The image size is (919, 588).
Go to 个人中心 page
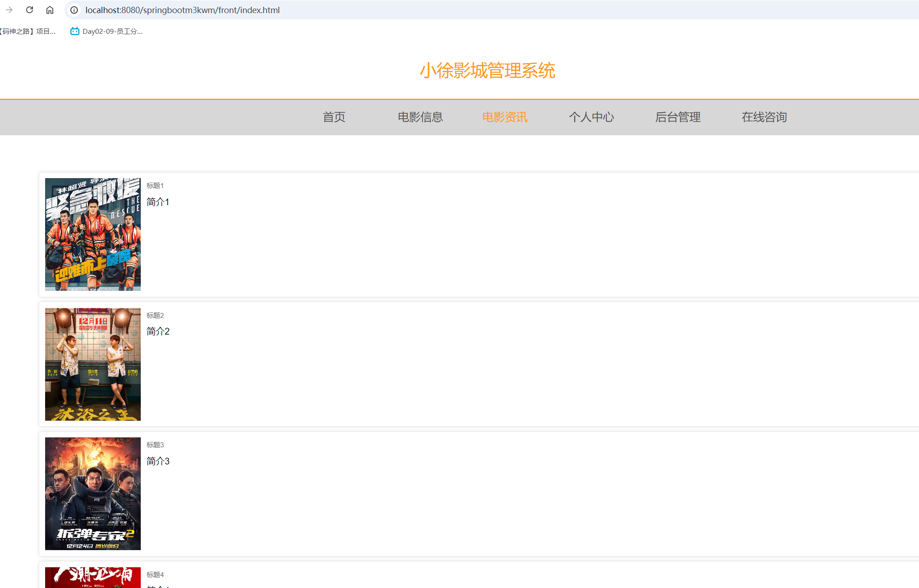click(x=591, y=117)
